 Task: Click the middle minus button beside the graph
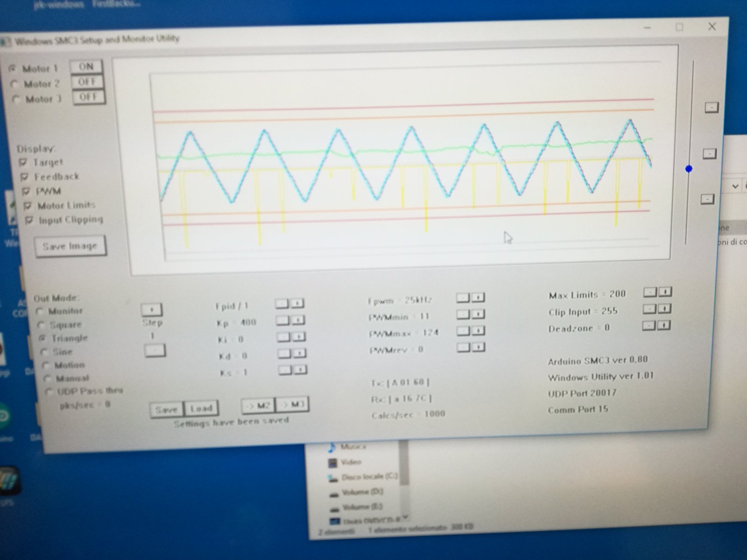(709, 154)
